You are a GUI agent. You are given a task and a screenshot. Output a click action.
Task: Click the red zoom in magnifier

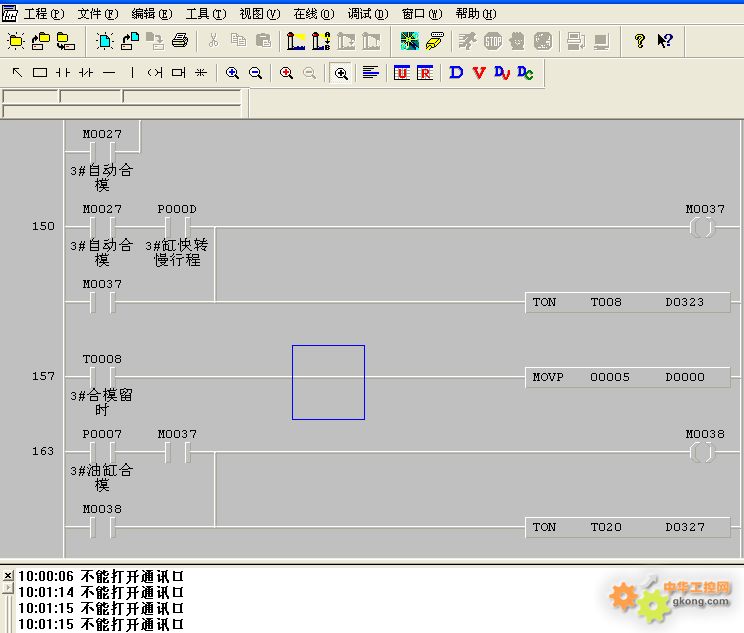[x=286, y=73]
